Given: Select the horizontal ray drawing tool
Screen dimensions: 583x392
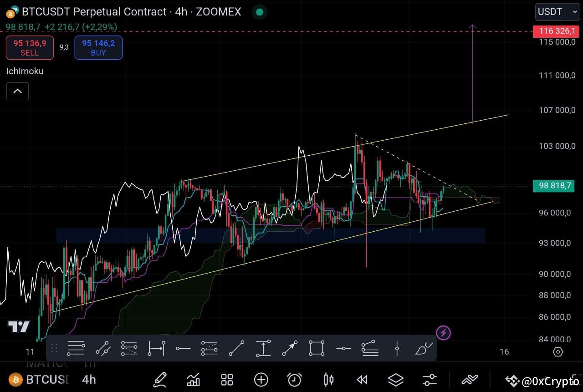Looking at the screenshot, I should [183, 348].
